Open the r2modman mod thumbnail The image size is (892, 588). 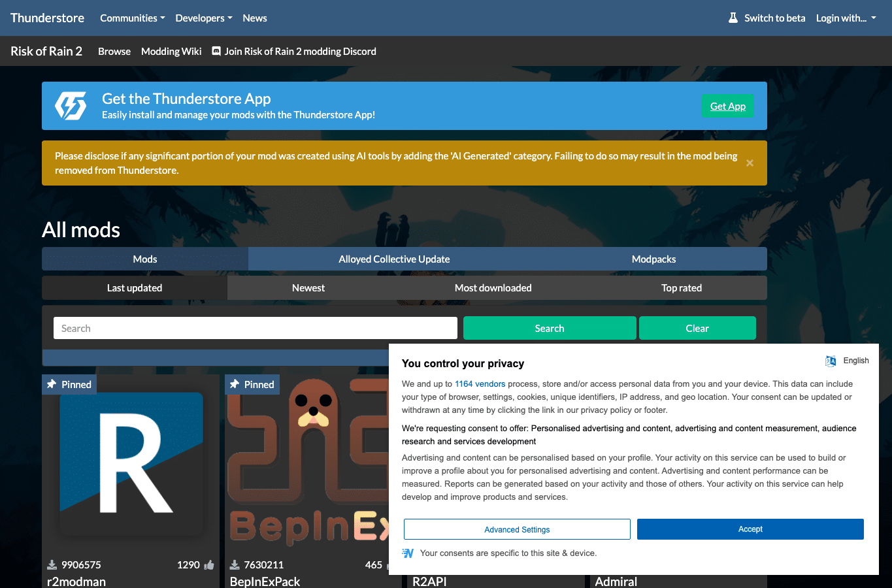(x=131, y=464)
